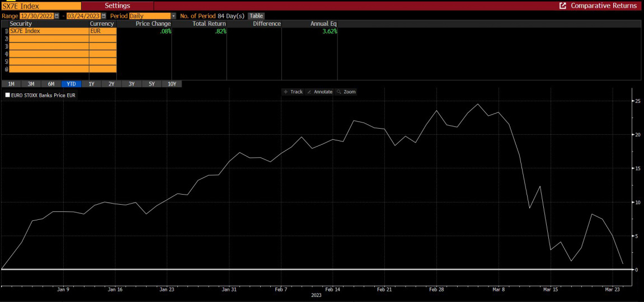Click the Currency column header
644x302 pixels.
coord(101,24)
